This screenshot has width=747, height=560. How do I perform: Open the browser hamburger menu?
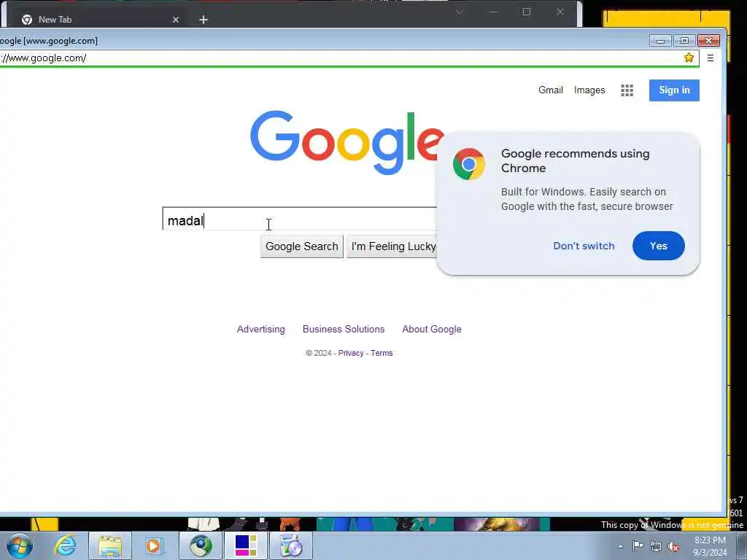[x=711, y=58]
